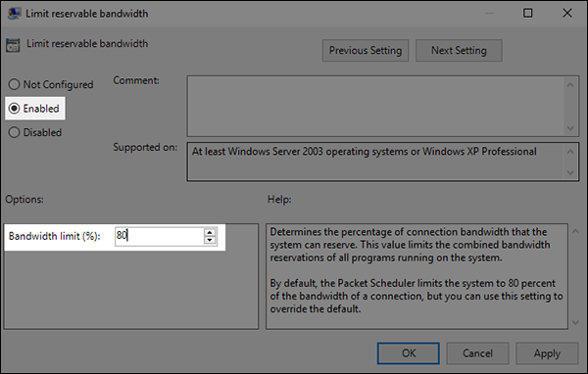The width and height of the screenshot is (588, 374).
Task: Select the Disabled radio button
Action: (14, 132)
